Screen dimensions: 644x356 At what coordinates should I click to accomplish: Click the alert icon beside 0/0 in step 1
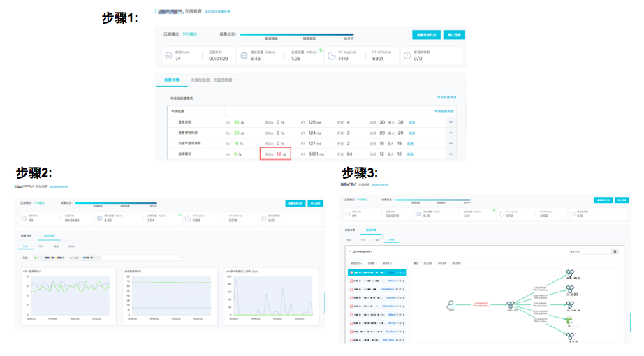407,56
